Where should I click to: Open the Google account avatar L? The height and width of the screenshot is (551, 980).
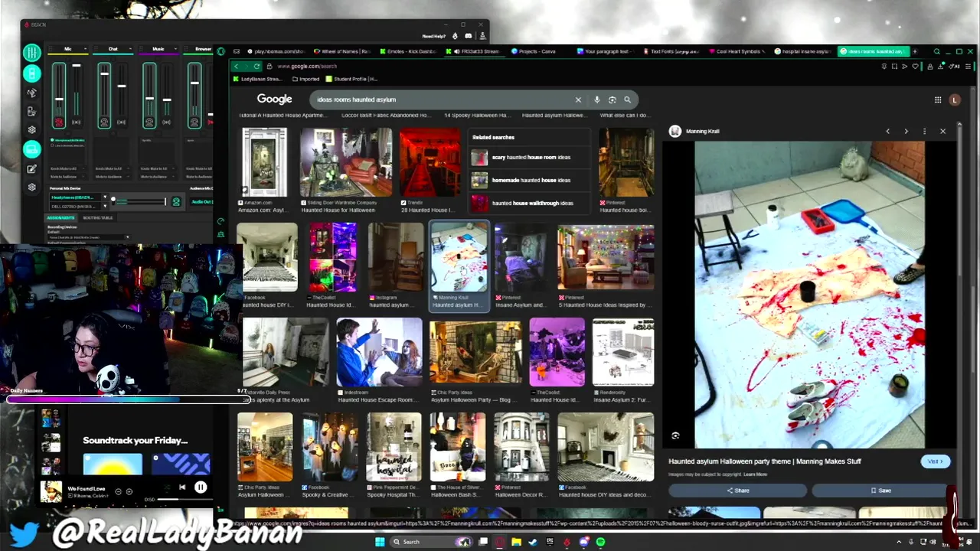954,99
